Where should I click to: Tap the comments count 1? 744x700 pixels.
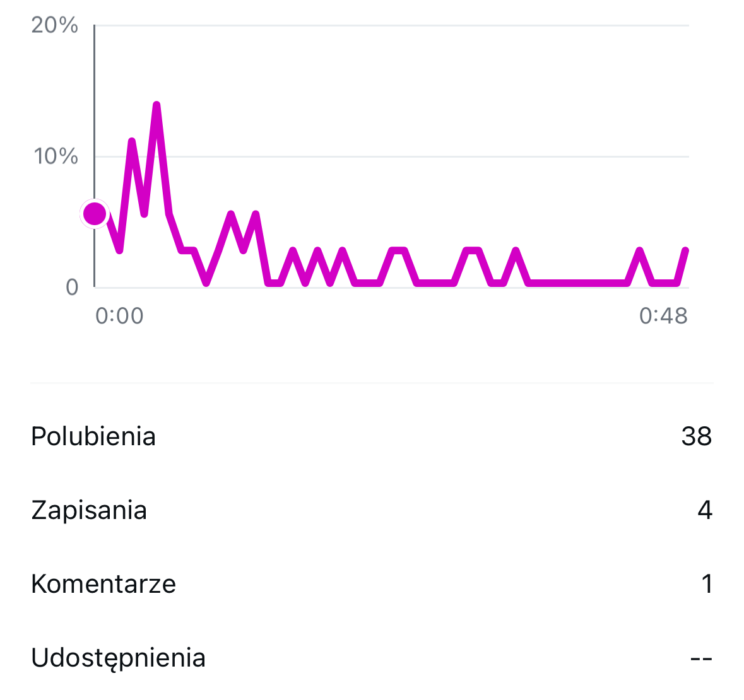[707, 584]
